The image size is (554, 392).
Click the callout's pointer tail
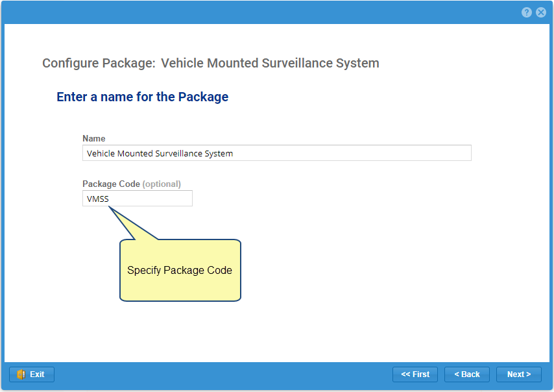130,224
